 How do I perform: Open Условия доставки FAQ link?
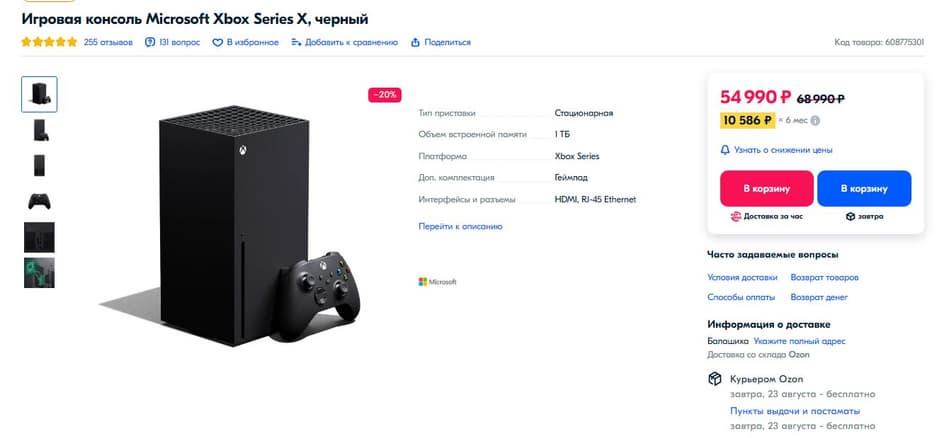[x=742, y=277]
